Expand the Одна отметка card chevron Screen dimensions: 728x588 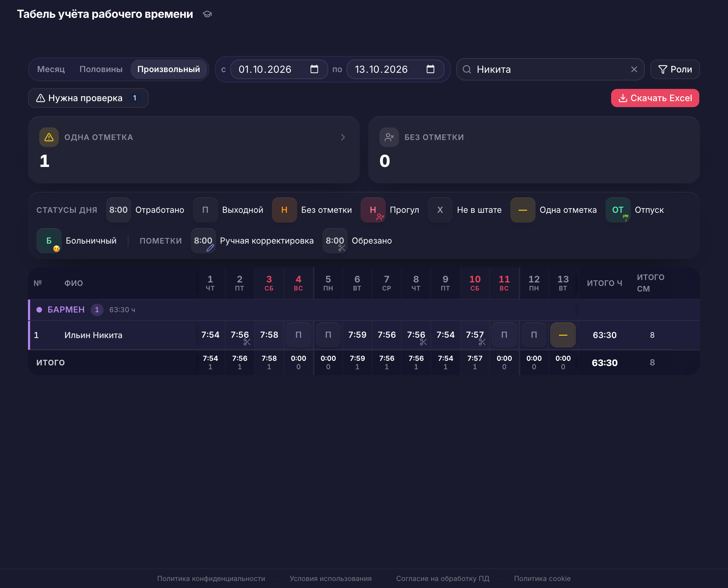pos(343,137)
